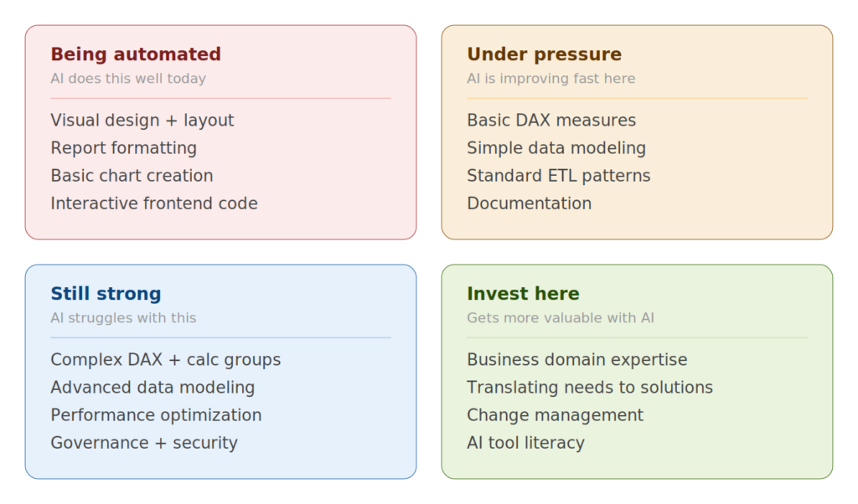This screenshot has height=504, width=858.
Task: Choose the "Governance + security" item
Action: point(144,443)
